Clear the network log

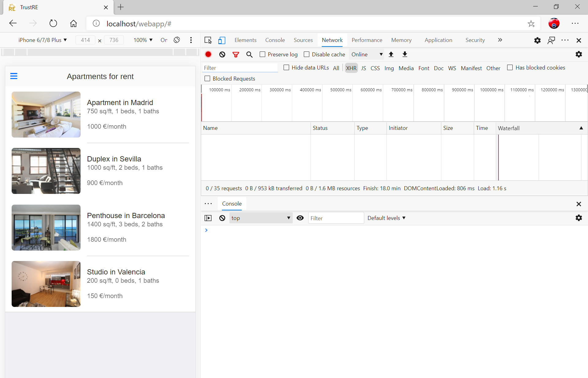(222, 54)
